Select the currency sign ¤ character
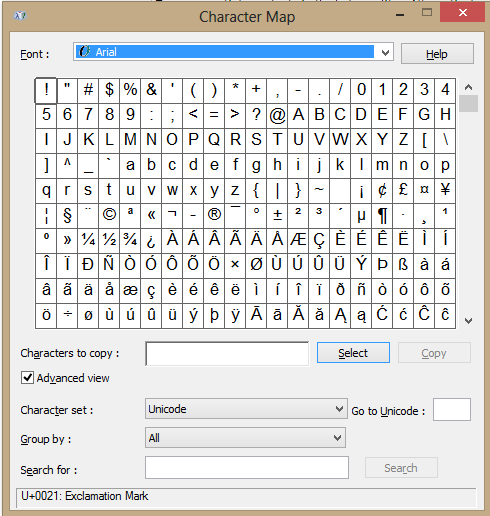The width and height of the screenshot is (490, 516). [x=424, y=190]
